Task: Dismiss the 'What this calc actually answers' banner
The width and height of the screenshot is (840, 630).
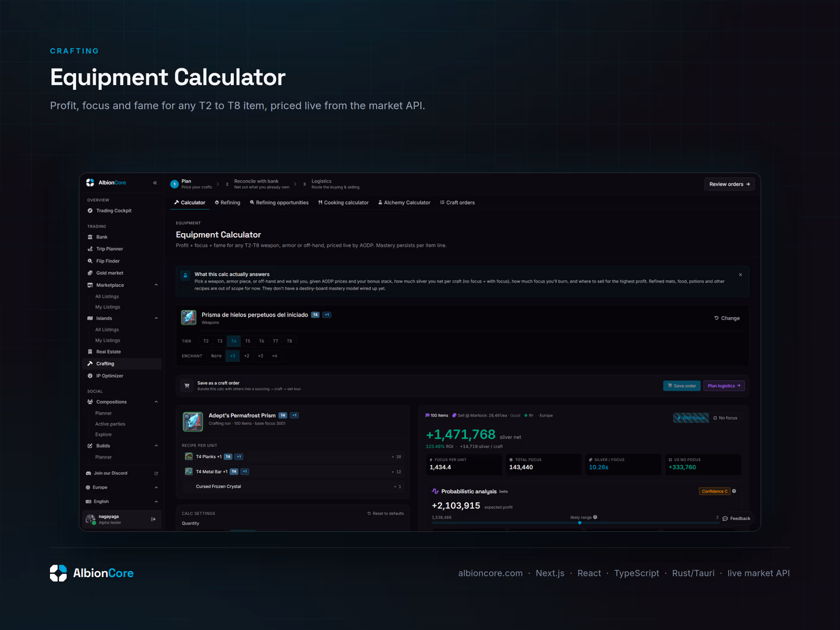Action: pyautogui.click(x=740, y=275)
